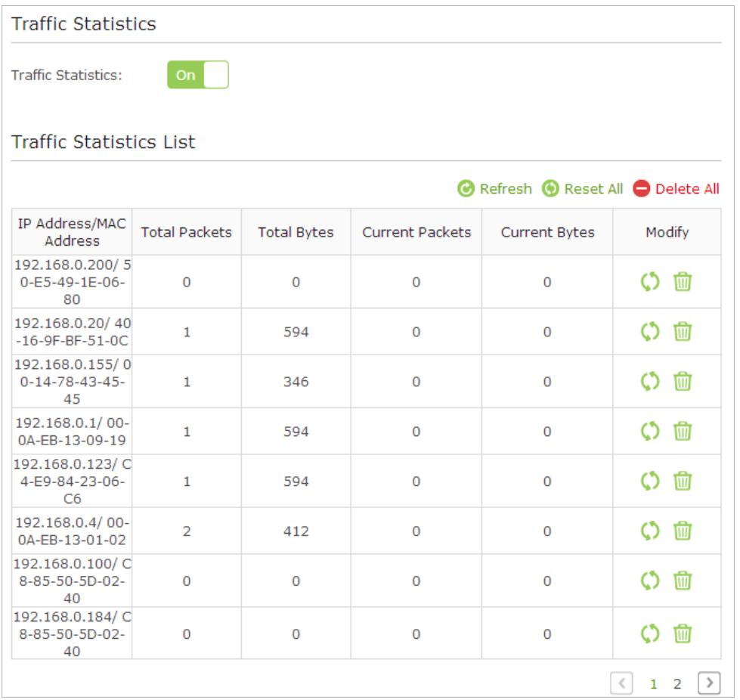Click the Traffic Statistics List heading
The width and height of the screenshot is (740, 700).
[x=104, y=141]
